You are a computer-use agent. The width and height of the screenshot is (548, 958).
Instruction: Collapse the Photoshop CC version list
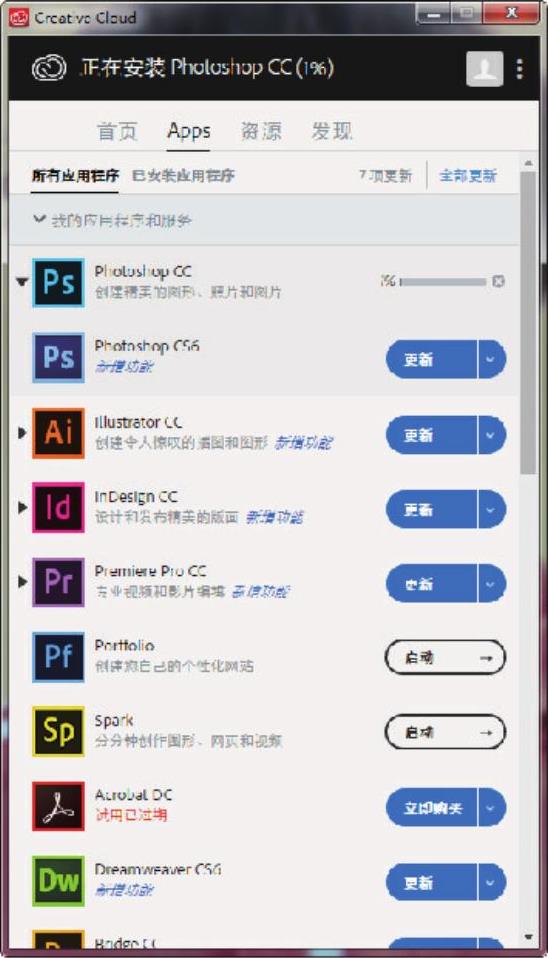(22, 282)
